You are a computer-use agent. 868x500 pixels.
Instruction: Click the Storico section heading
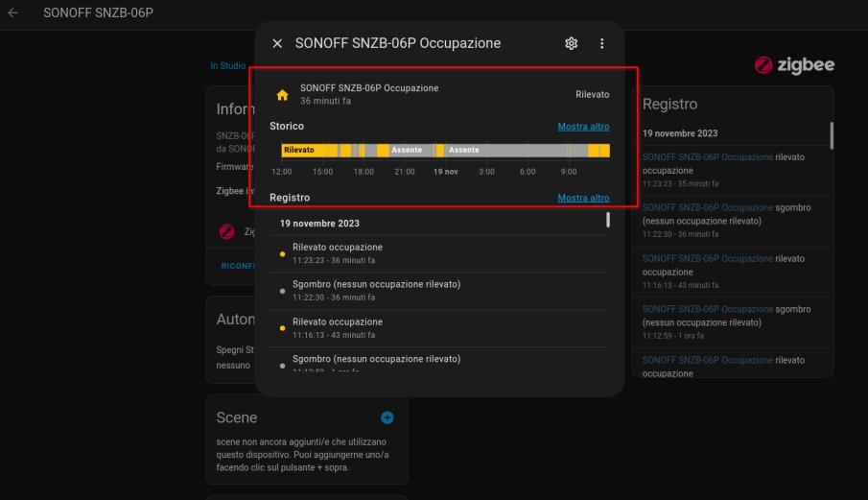coord(287,127)
